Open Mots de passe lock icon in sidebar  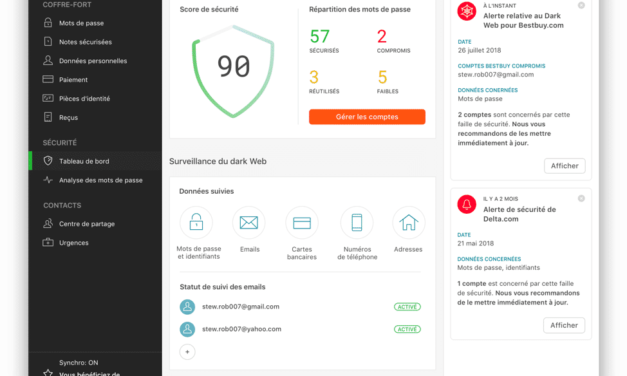coord(48,23)
